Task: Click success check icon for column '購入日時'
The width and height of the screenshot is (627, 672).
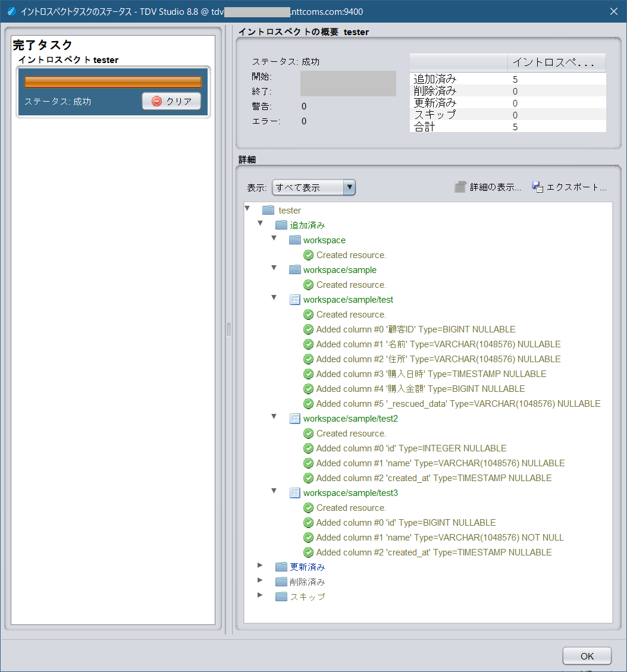Action: pyautogui.click(x=308, y=373)
